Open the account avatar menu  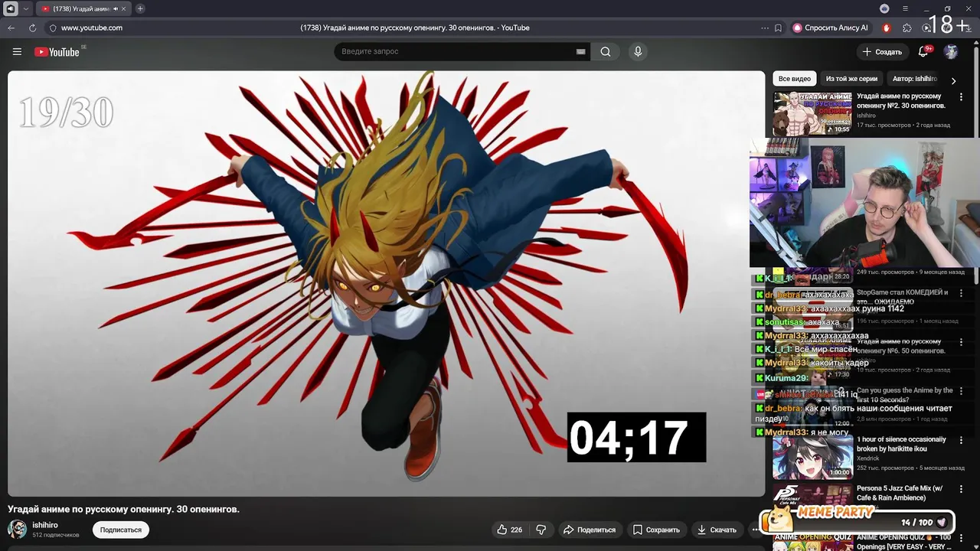point(951,51)
